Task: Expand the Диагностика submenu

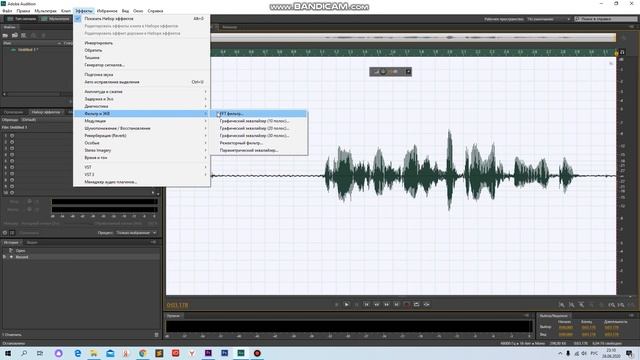Action: (x=142, y=107)
